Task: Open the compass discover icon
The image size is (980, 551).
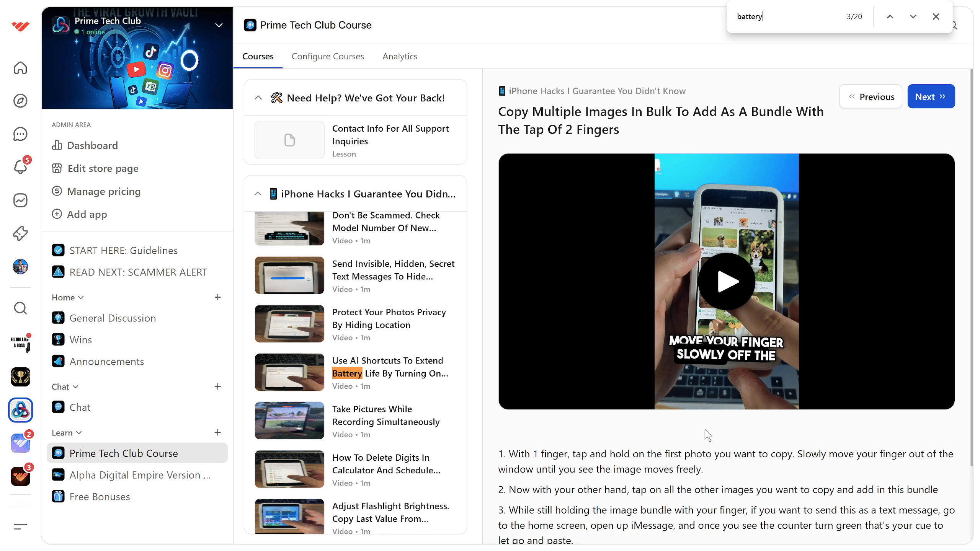Action: (x=20, y=101)
